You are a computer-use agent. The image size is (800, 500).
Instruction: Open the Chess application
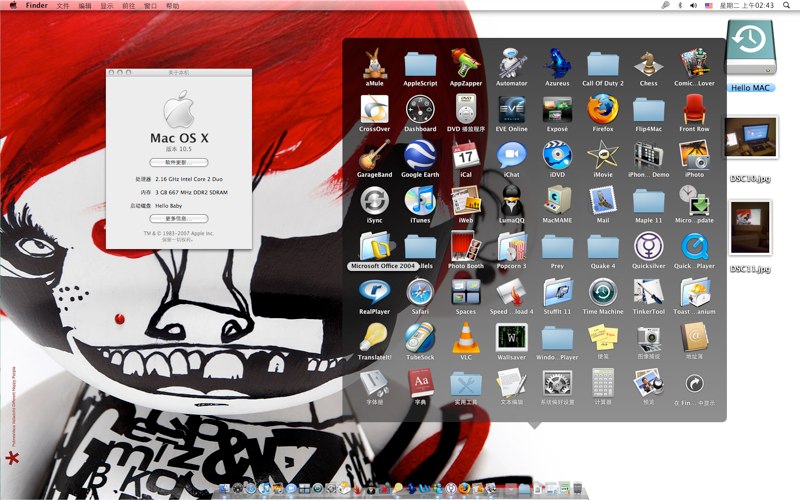(648, 63)
